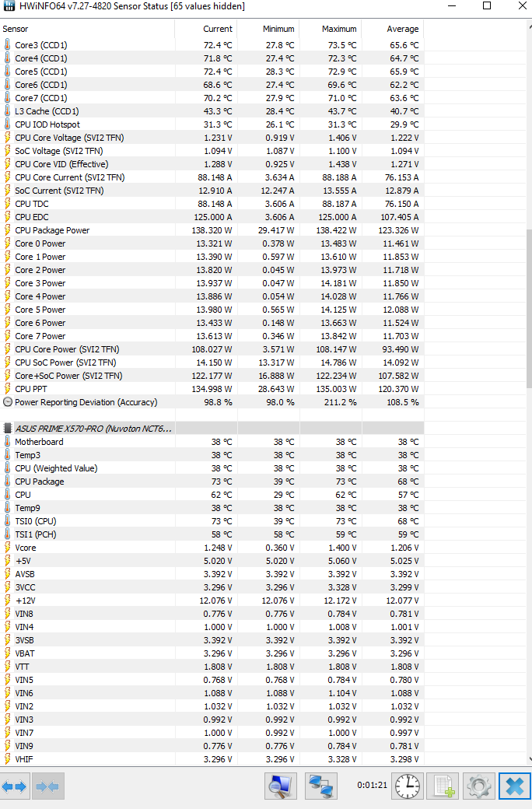This screenshot has height=809, width=532.
Task: Open the sensor monitor magnifier icon
Action: (281, 786)
